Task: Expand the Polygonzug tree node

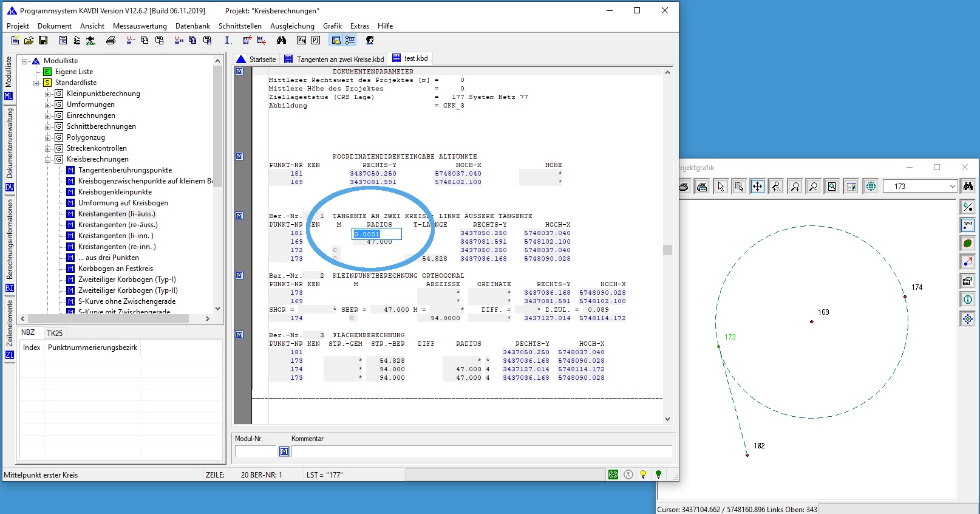Action: [47, 137]
